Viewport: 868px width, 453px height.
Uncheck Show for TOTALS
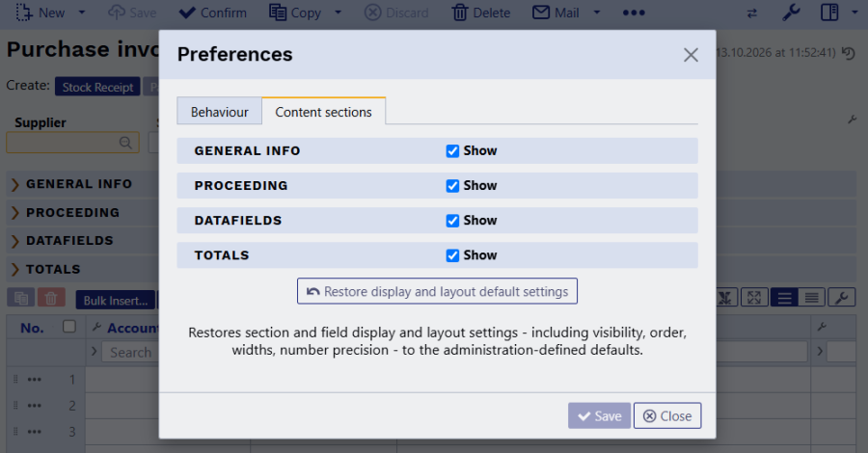click(x=452, y=255)
